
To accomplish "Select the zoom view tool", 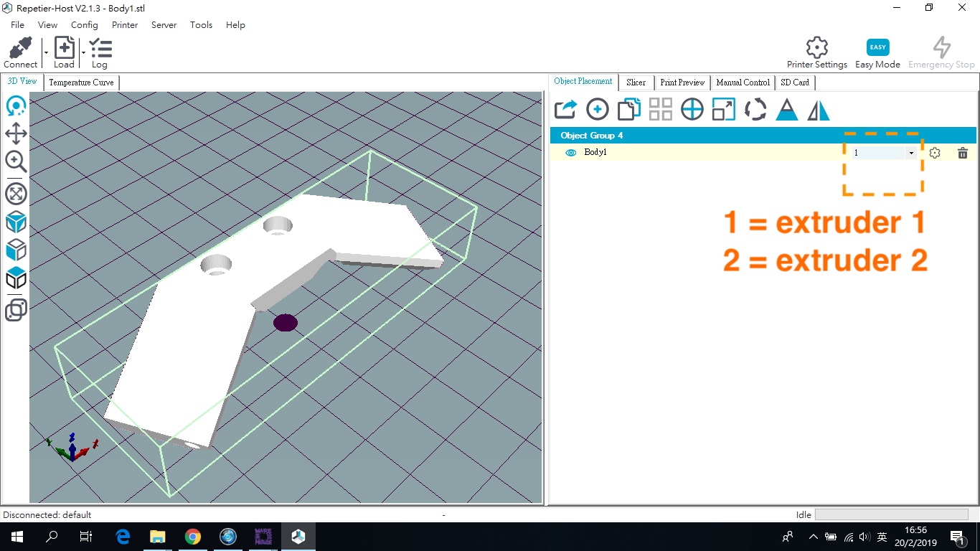I will point(16,161).
